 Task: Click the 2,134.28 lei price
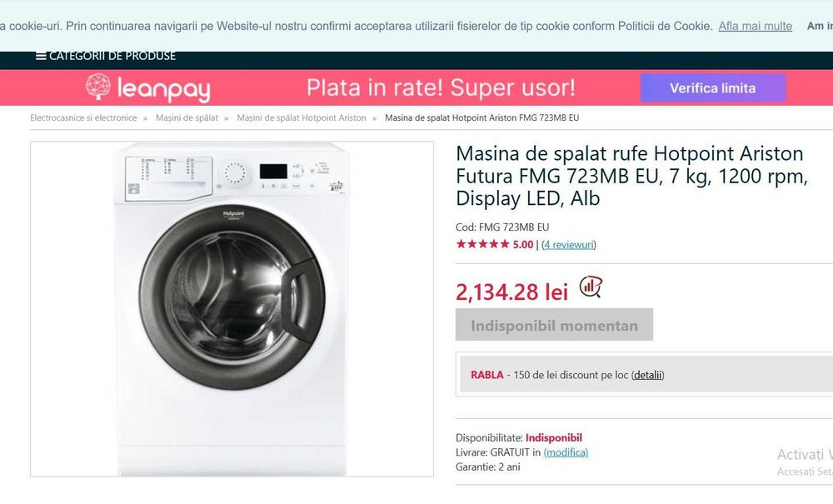pos(511,292)
